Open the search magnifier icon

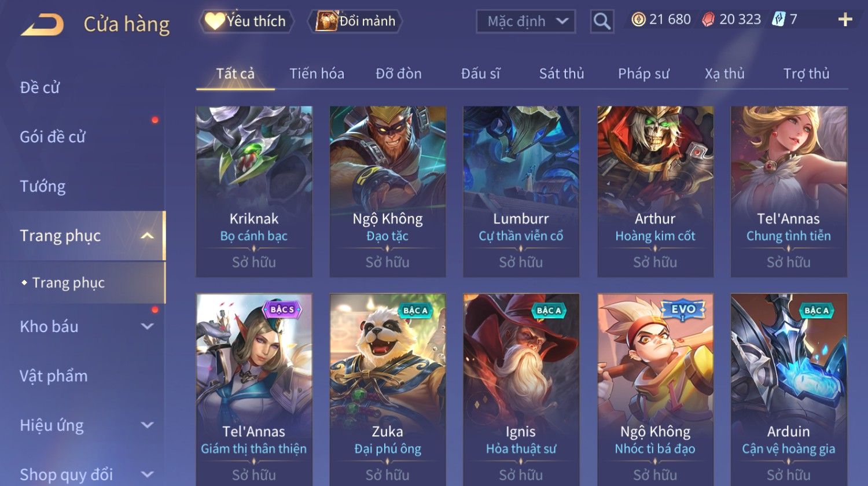(602, 21)
